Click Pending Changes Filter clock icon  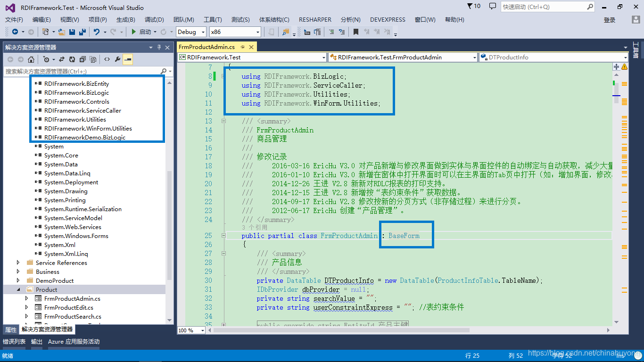46,59
